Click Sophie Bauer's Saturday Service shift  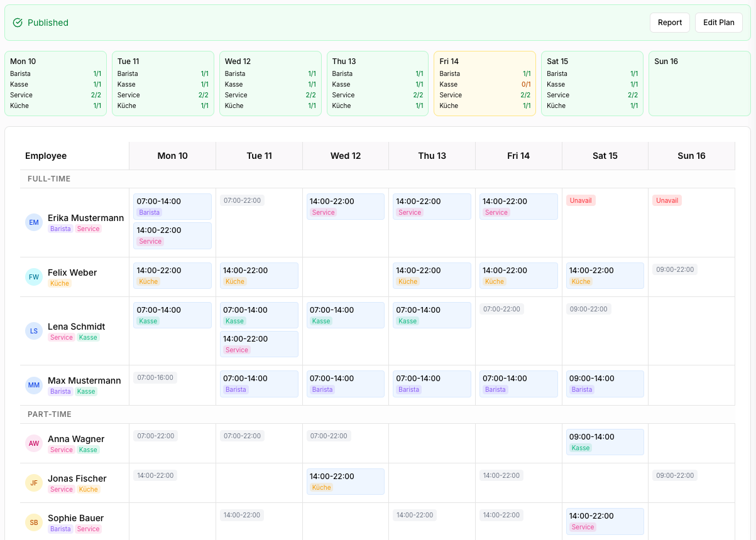click(x=605, y=521)
